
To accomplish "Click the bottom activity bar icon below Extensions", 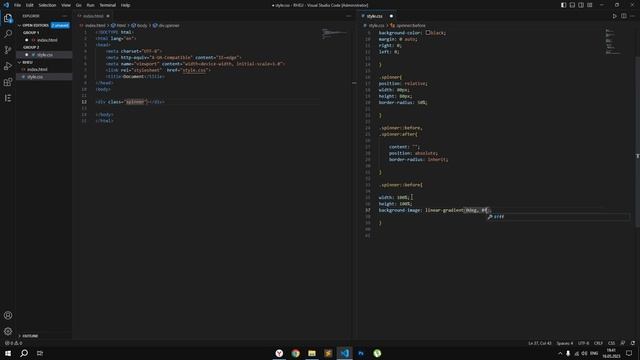I will click(8, 98).
